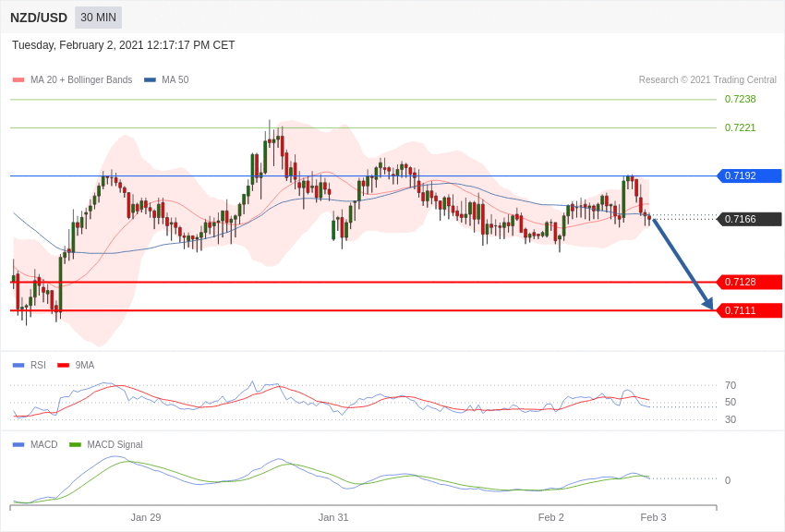Click the RSI 70 axis value
Viewport: 785px width, 532px height.
click(731, 385)
